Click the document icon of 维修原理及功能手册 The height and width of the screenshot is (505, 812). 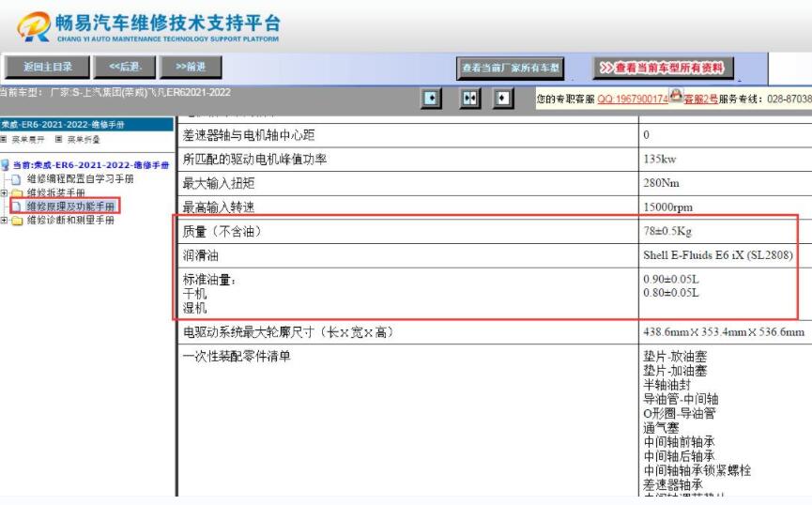(x=17, y=207)
